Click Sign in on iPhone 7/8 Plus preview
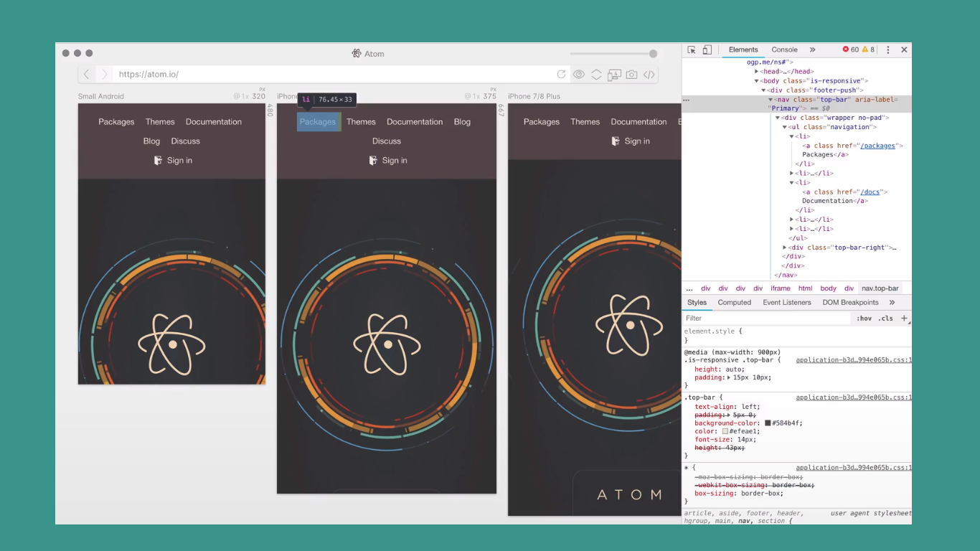The image size is (980, 551). tap(637, 141)
